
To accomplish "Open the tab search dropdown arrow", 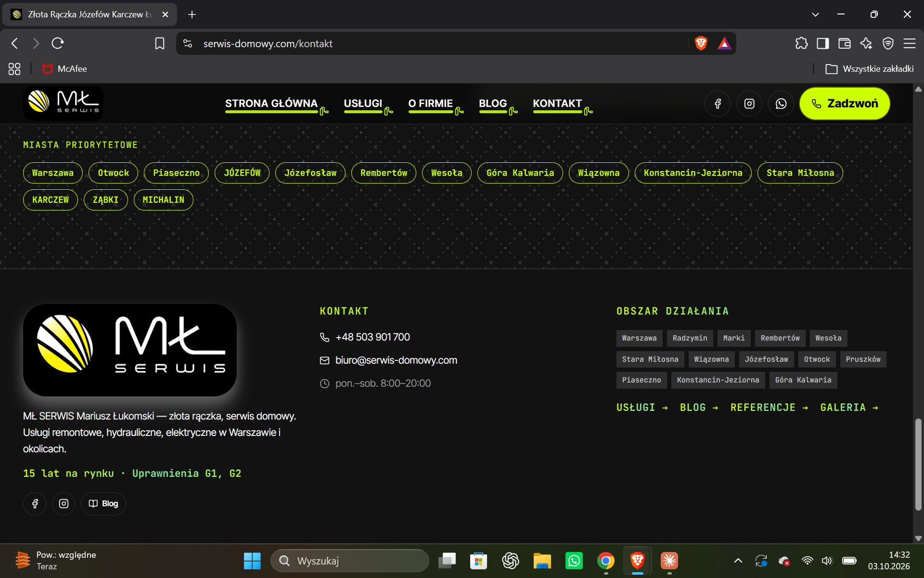I will pyautogui.click(x=815, y=14).
